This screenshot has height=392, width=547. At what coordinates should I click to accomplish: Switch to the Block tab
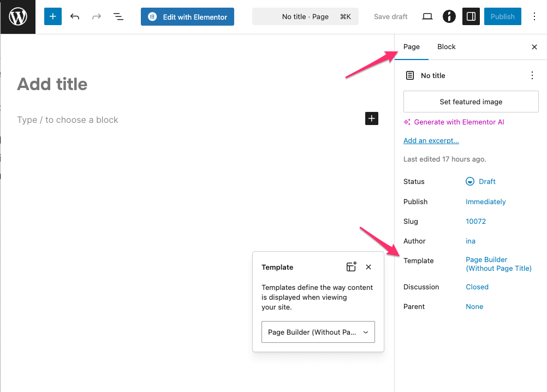pyautogui.click(x=446, y=47)
